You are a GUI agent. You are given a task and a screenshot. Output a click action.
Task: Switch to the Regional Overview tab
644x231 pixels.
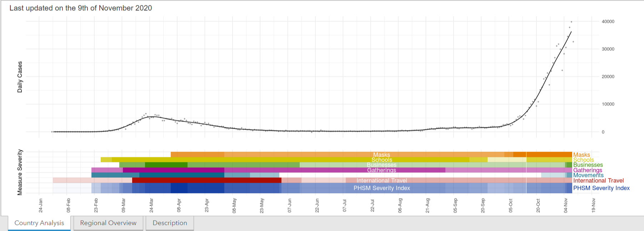coord(108,223)
